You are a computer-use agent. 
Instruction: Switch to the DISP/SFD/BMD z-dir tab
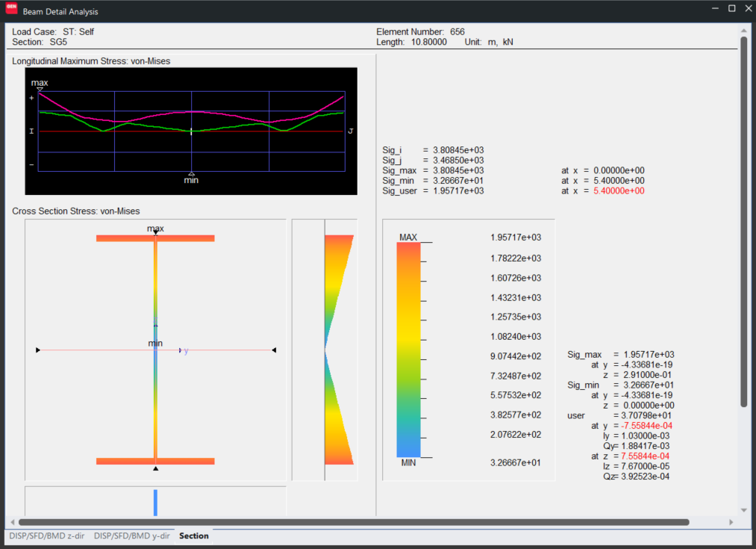(x=46, y=536)
